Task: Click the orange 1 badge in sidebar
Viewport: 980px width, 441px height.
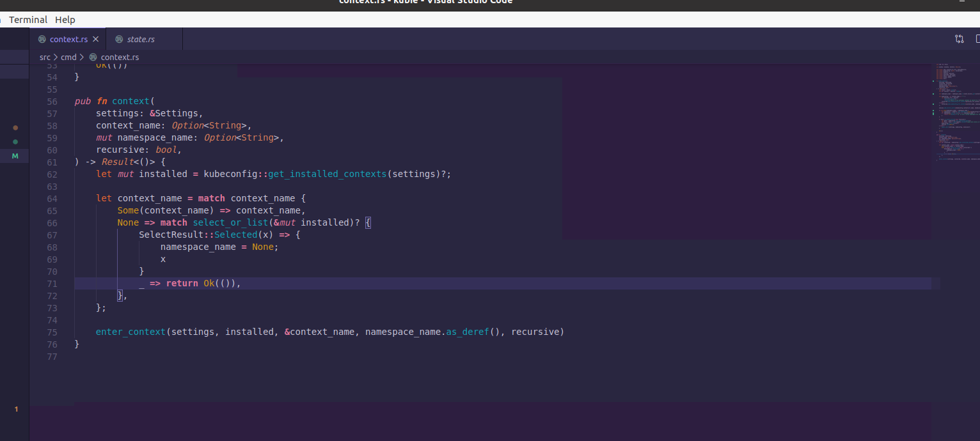Action: click(x=17, y=410)
